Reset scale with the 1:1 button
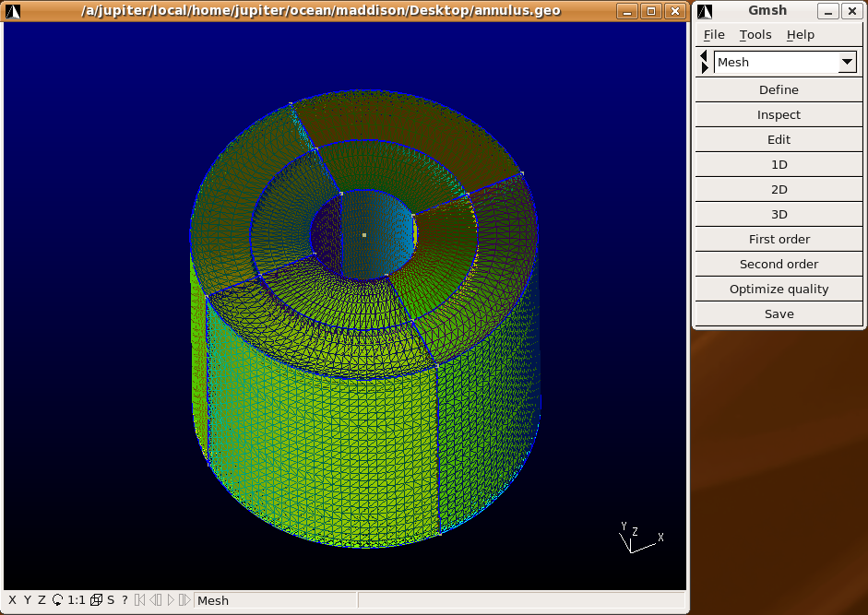Image resolution: width=868 pixels, height=615 pixels. tap(77, 600)
